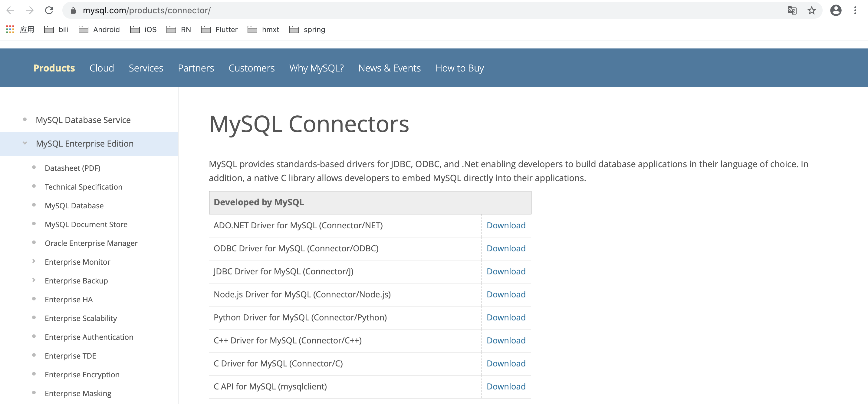This screenshot has height=404, width=868.
Task: Open the Flutter bookmarks folder
Action: point(219,30)
